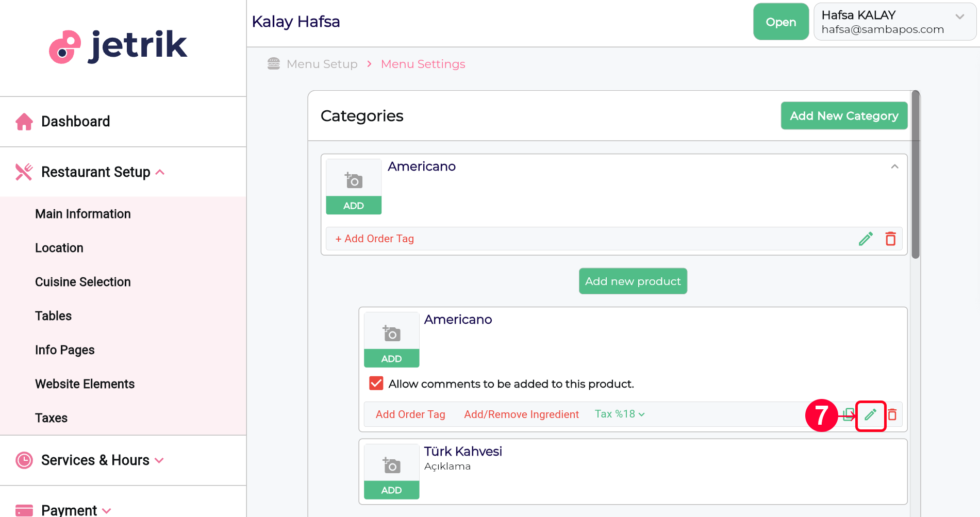Viewport: 980px width, 517px height.
Task: Expand the Services & Hours section
Action: [96, 460]
